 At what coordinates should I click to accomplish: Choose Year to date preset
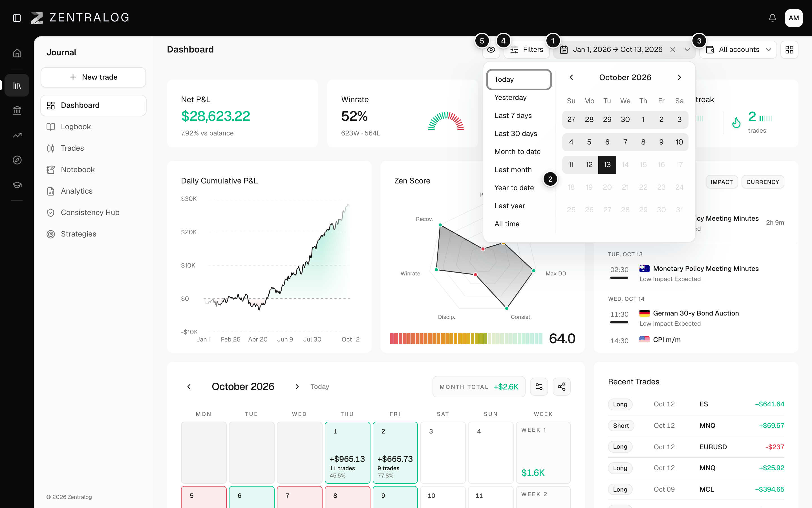click(519, 188)
